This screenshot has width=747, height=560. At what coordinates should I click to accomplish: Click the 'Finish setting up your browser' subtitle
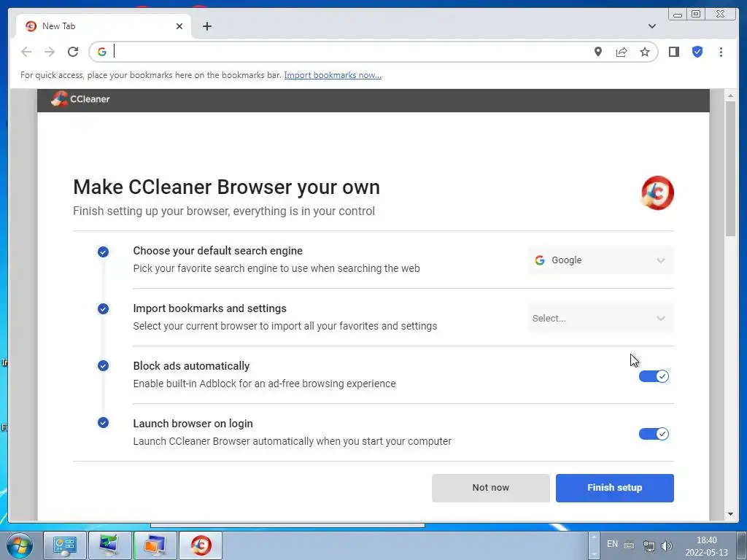click(x=224, y=211)
